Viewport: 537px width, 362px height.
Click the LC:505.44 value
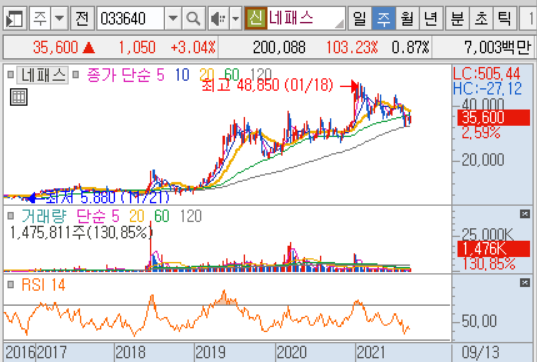(x=487, y=74)
